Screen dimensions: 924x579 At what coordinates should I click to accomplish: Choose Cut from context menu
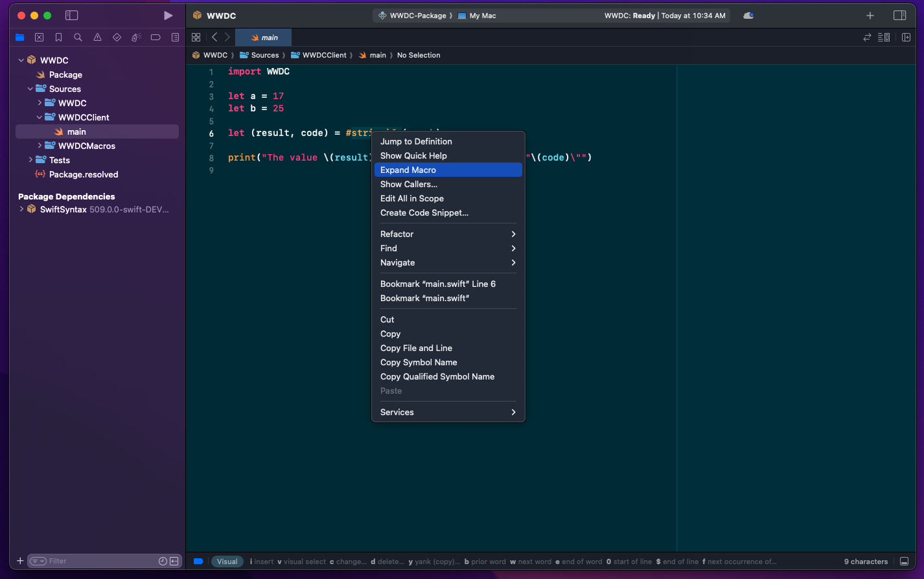[x=448, y=319]
